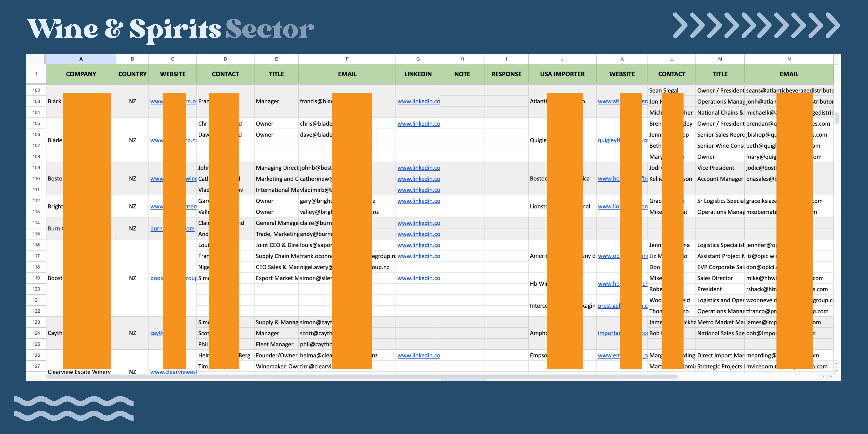This screenshot has height=434, width=868.
Task: Click the LINKEDIN header cell
Action: 418,74
